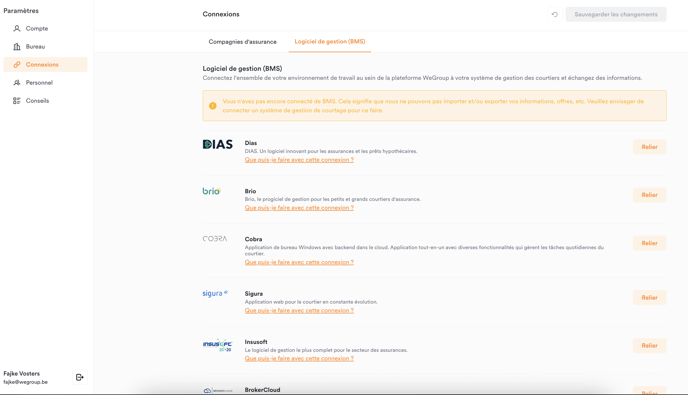Click the Sigura title text

254,294
